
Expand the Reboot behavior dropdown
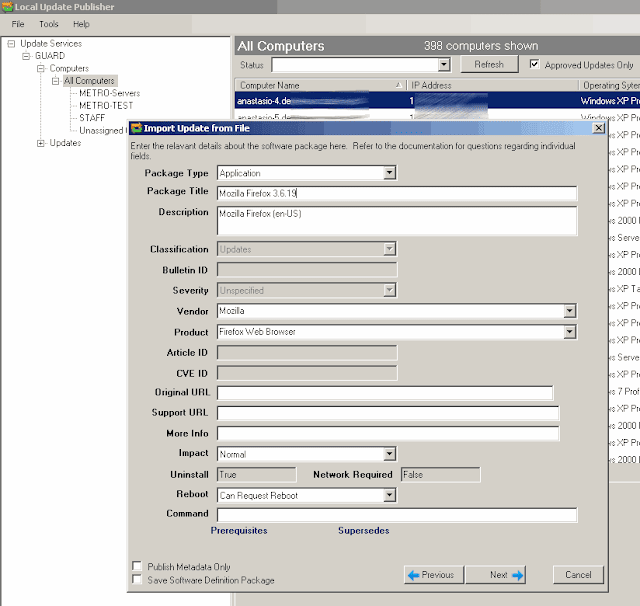coord(390,495)
